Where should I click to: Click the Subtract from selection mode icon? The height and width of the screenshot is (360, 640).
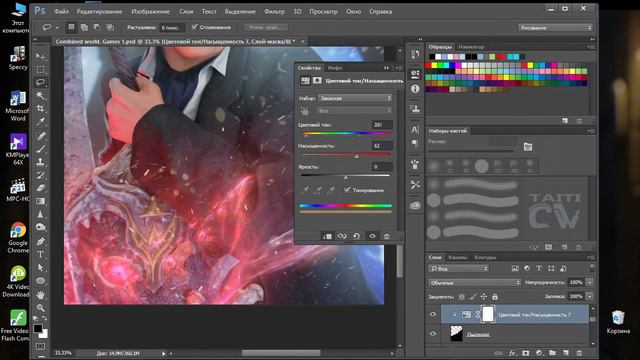coord(97,27)
